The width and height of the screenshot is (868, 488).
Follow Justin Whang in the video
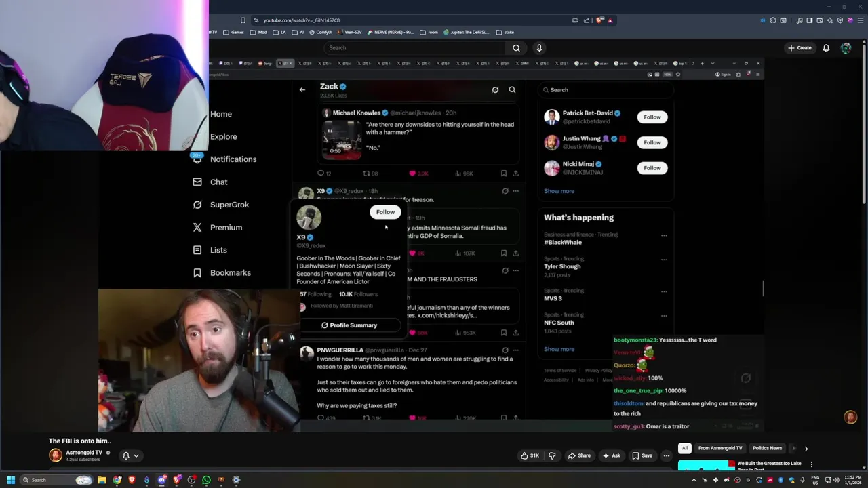[x=652, y=142]
